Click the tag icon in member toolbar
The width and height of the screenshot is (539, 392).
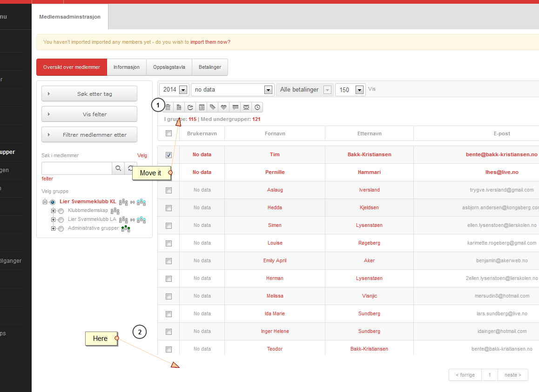click(x=213, y=107)
